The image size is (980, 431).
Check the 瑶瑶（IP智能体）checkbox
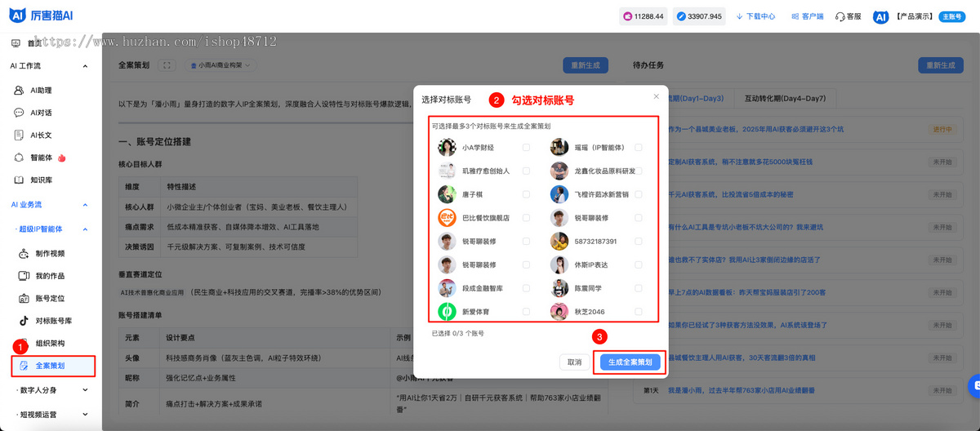(639, 148)
